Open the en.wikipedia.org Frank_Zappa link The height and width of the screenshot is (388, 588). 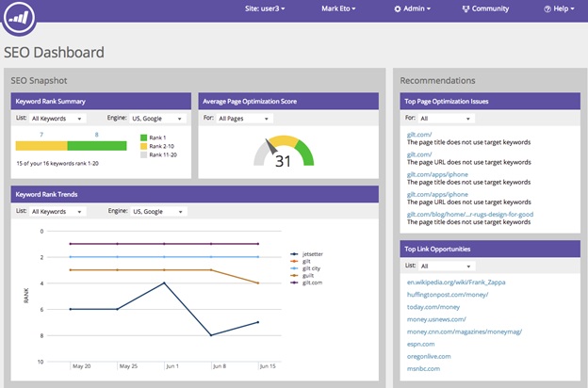tap(456, 283)
